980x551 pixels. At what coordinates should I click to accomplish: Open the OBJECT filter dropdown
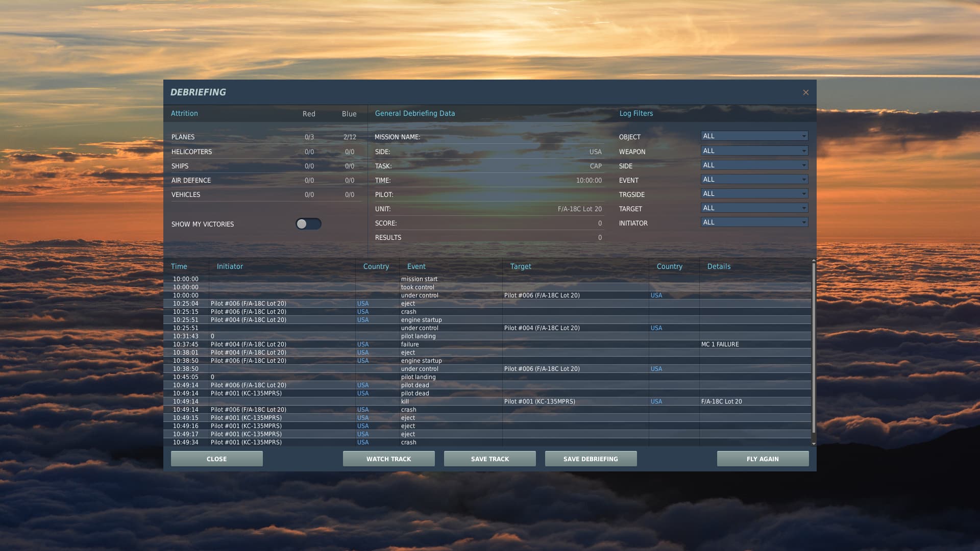tap(754, 136)
